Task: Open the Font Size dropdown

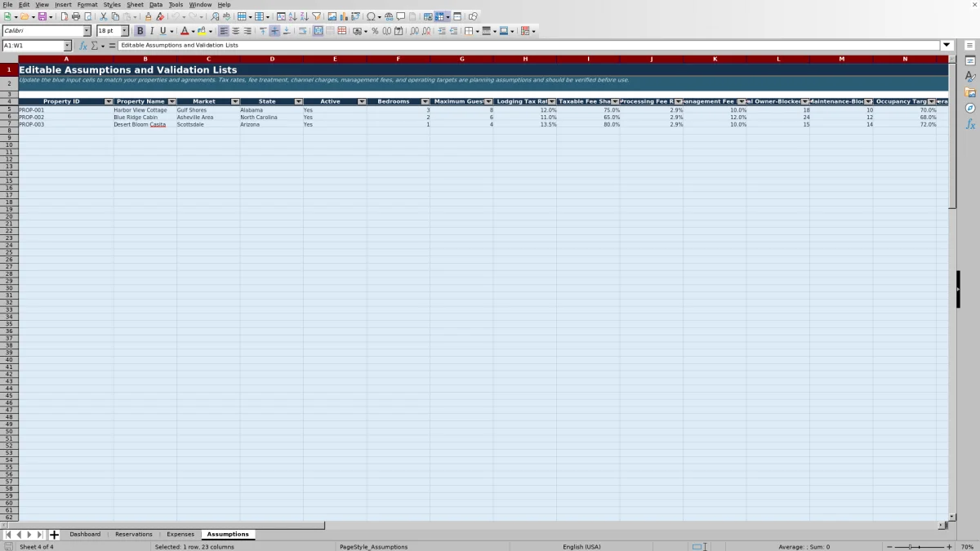Action: pos(125,31)
